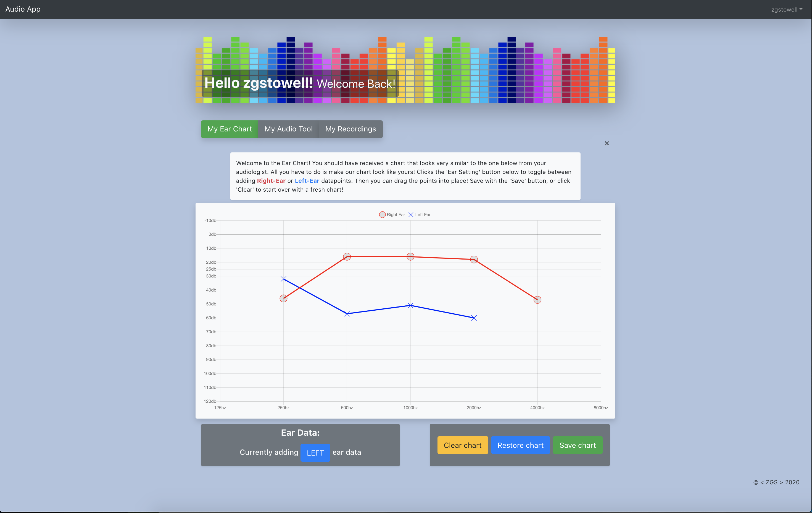Viewport: 812px width, 513px height.
Task: Select the left-ear cross marker at 2000hz
Action: 474,318
